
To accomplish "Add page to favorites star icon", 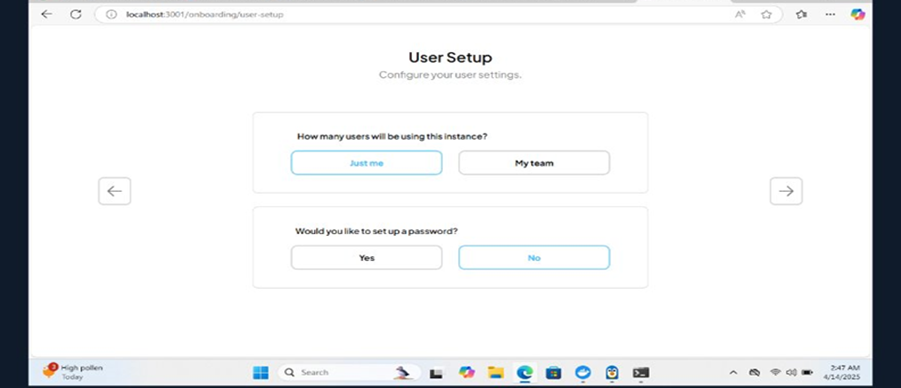I will tap(766, 14).
